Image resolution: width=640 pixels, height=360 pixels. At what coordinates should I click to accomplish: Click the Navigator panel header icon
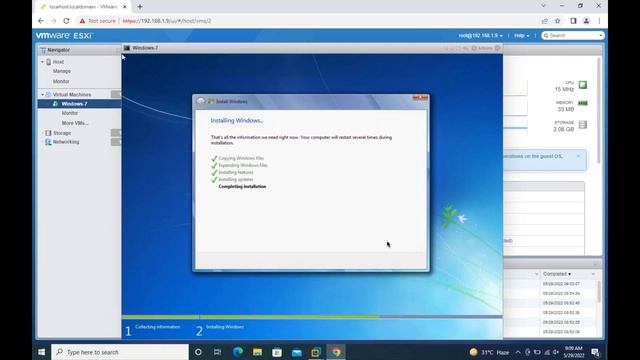click(43, 50)
